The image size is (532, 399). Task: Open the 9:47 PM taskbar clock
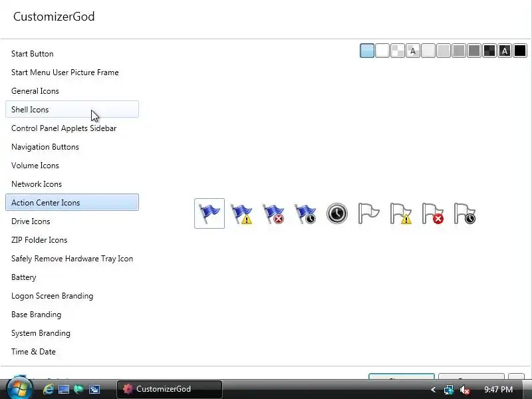pyautogui.click(x=498, y=390)
